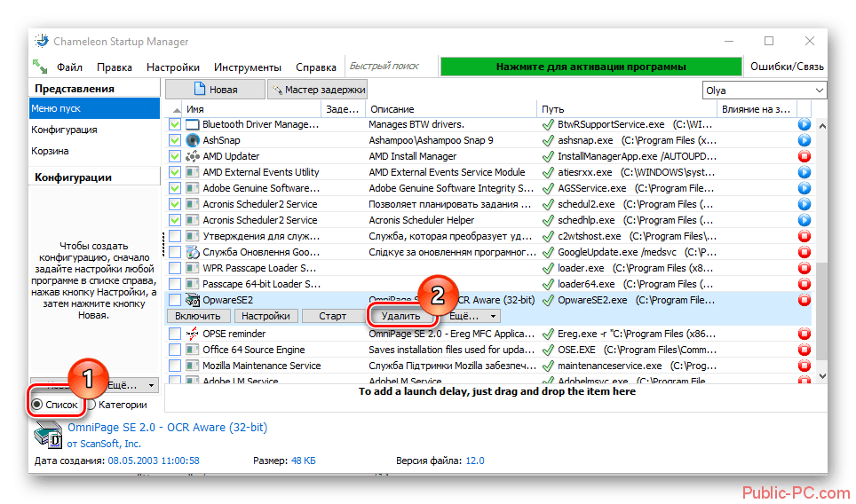Click the blue status icon for AshSnap row
Image resolution: width=856 pixels, height=504 pixels.
coord(804,140)
